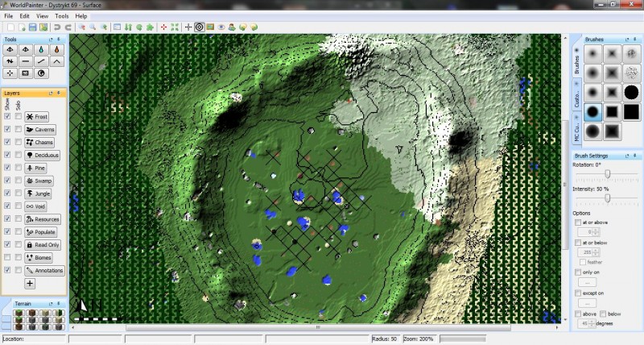Image resolution: width=644 pixels, height=345 pixels.
Task: Select the Resources layer button
Action: tap(43, 219)
